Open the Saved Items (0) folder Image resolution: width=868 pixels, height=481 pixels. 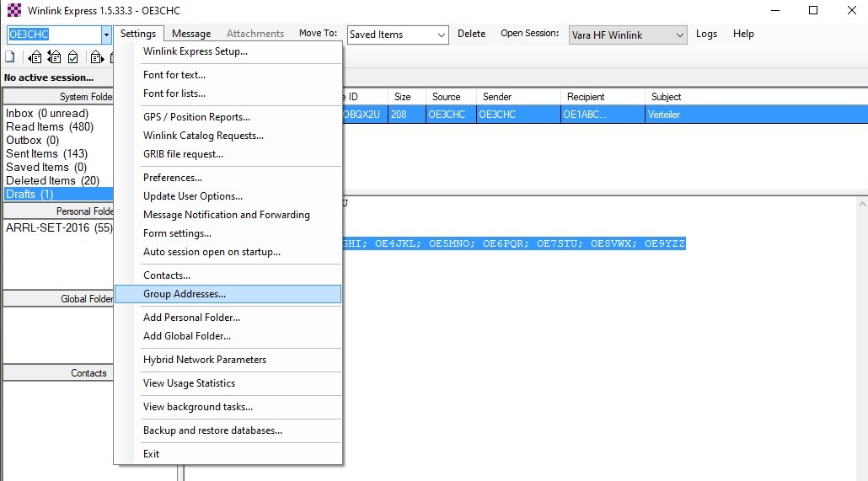[46, 167]
